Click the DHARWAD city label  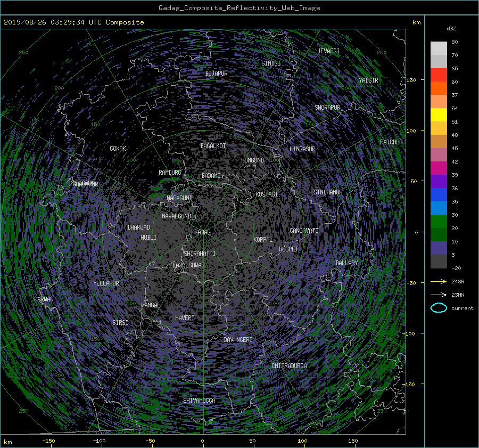click(139, 227)
